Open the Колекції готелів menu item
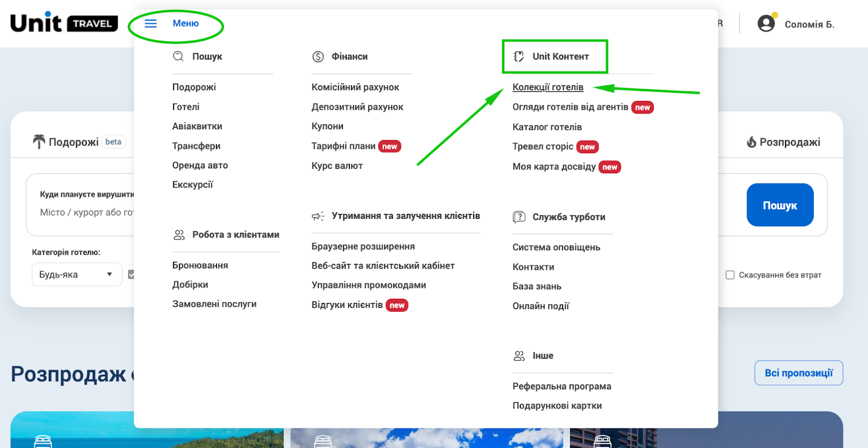The height and width of the screenshot is (448, 868). [548, 87]
